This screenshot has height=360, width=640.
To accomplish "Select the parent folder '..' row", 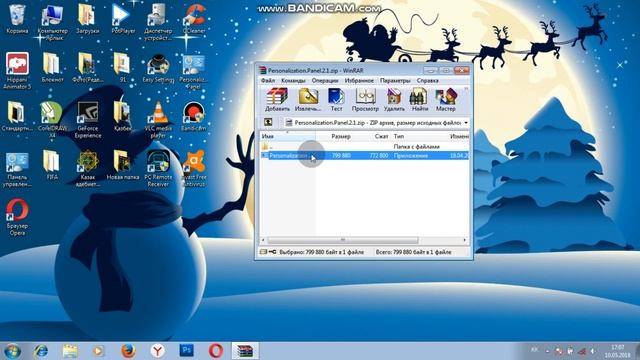I will tap(364, 146).
